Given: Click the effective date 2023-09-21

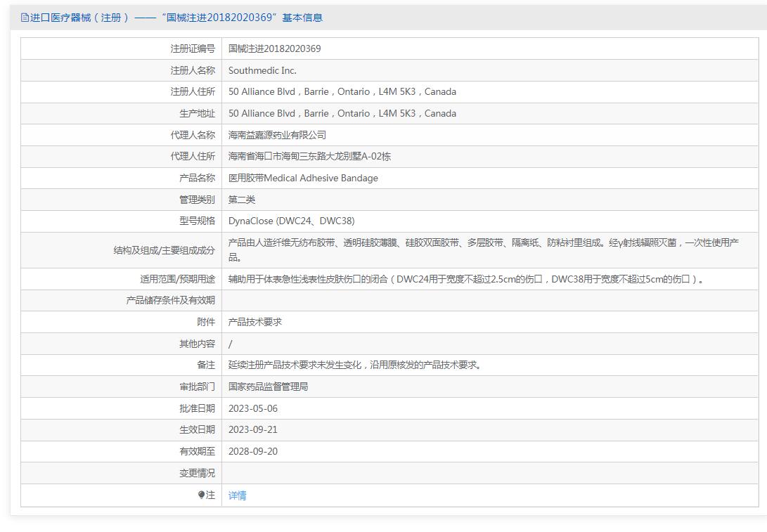Looking at the screenshot, I should pos(253,429).
